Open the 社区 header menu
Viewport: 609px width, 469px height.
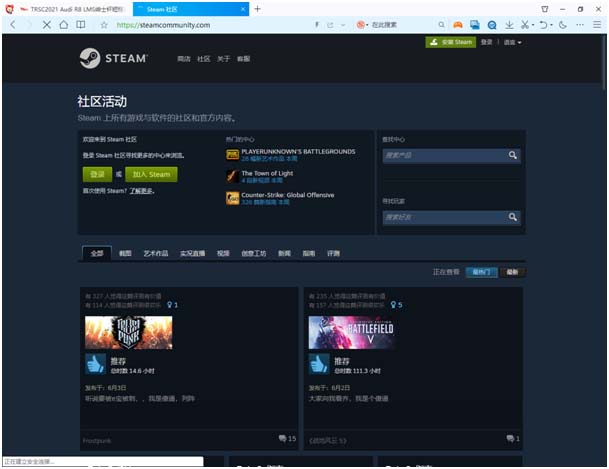pos(204,59)
